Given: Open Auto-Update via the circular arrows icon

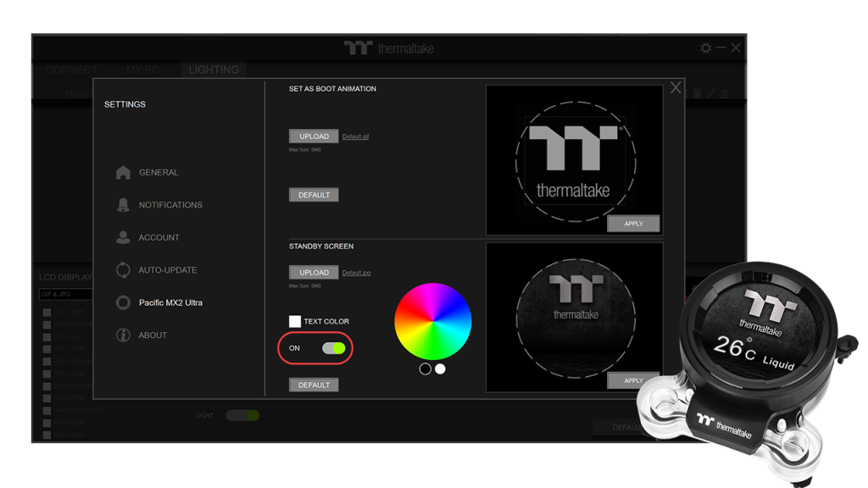Looking at the screenshot, I should coord(123,270).
